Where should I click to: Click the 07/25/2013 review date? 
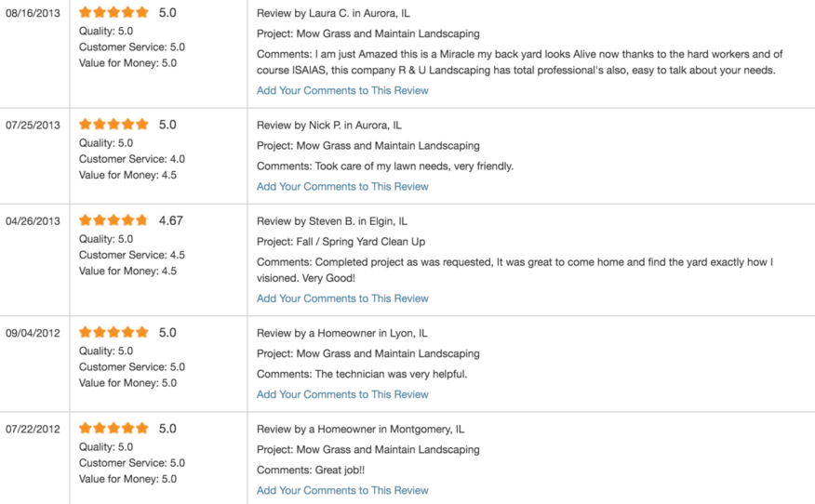coord(33,126)
